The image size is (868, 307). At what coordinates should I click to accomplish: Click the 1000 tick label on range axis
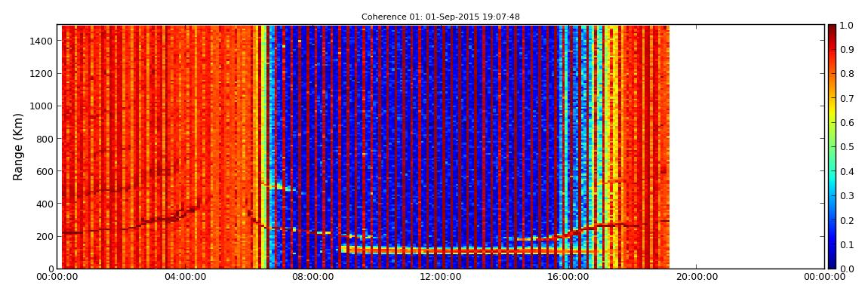tap(42, 106)
